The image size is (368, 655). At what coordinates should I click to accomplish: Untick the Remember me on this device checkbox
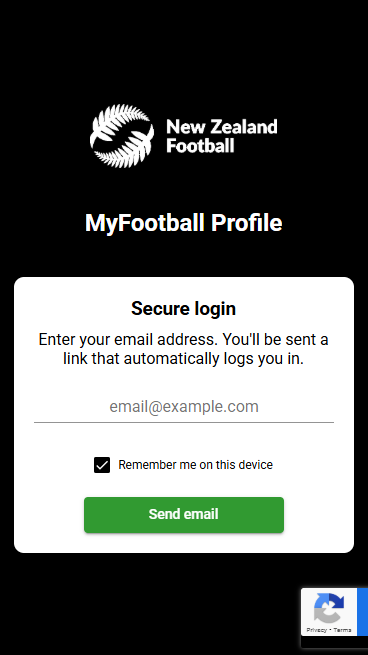[102, 465]
